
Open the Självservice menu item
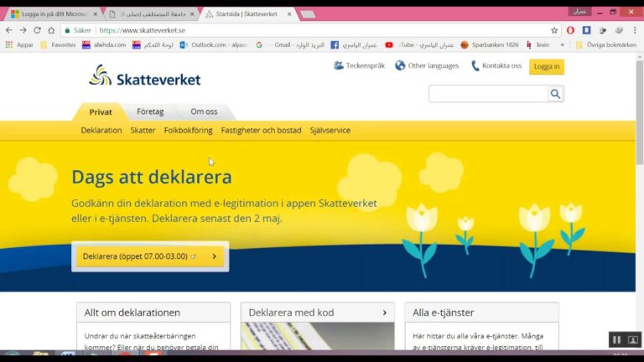click(330, 131)
